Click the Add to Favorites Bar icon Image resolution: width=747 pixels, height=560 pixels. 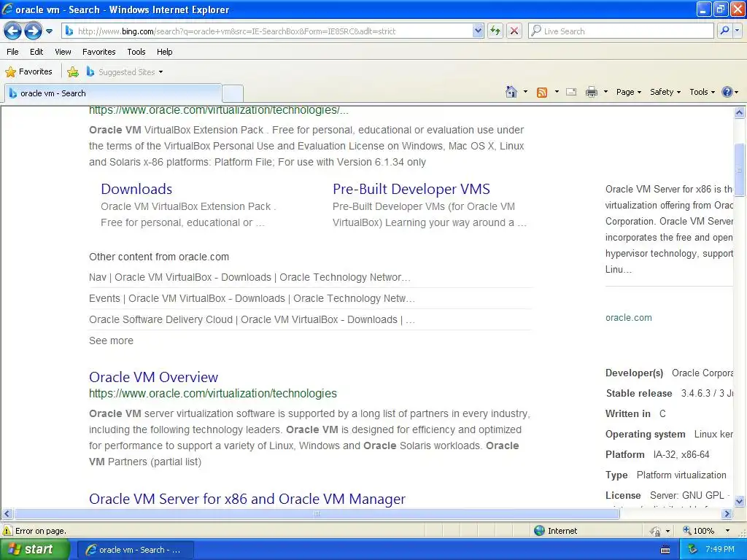[73, 72]
